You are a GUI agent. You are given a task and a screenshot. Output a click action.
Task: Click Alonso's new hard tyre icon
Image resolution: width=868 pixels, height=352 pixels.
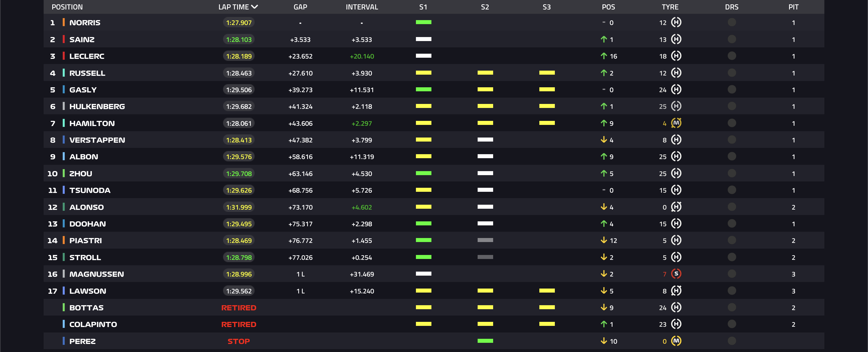pyautogui.click(x=676, y=207)
